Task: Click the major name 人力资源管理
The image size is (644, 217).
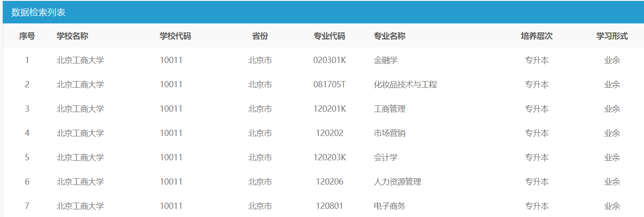Action: (398, 181)
